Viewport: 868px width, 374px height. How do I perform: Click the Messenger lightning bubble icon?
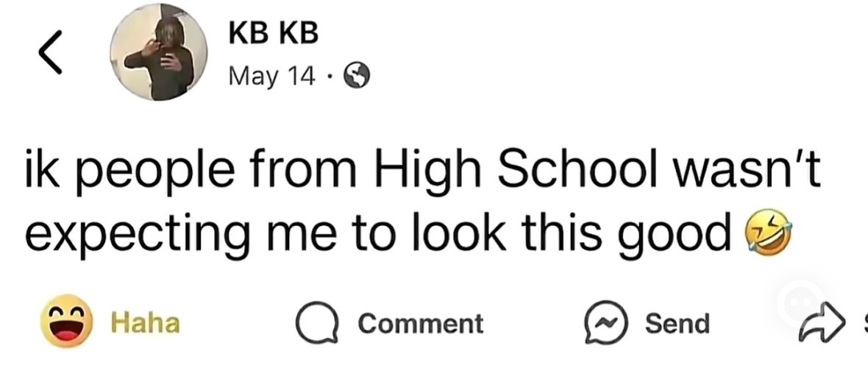[x=605, y=323]
